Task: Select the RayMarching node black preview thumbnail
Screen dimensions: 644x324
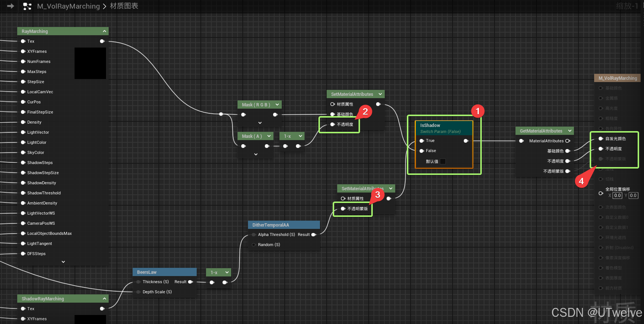Action: click(90, 63)
